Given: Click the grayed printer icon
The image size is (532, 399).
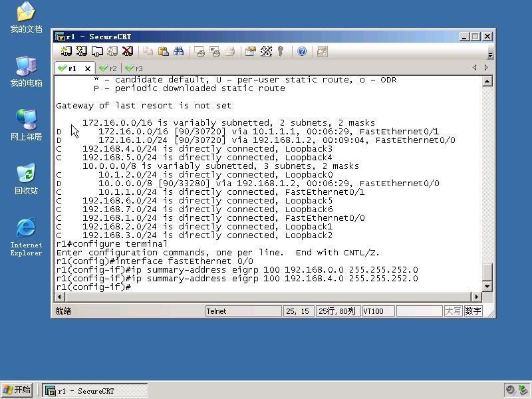Looking at the screenshot, I should pos(230,51).
